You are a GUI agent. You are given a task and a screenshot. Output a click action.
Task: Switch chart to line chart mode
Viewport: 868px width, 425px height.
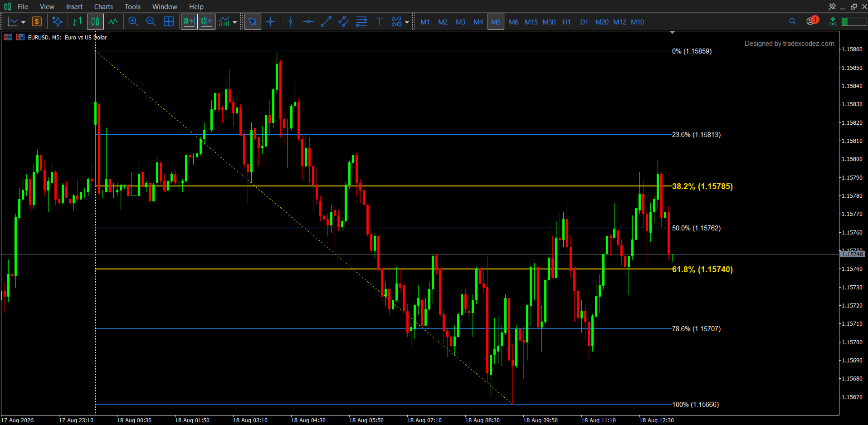coord(113,22)
